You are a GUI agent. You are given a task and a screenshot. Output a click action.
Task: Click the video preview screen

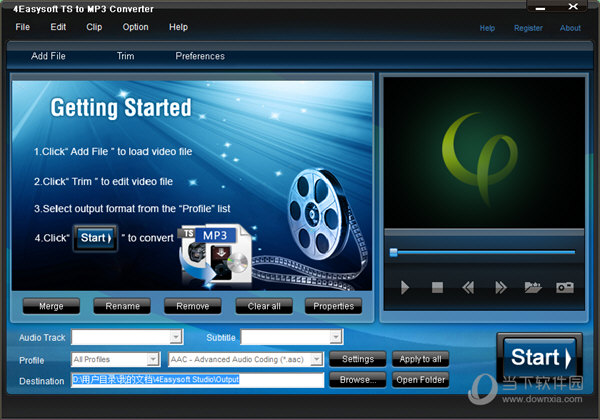click(x=484, y=153)
